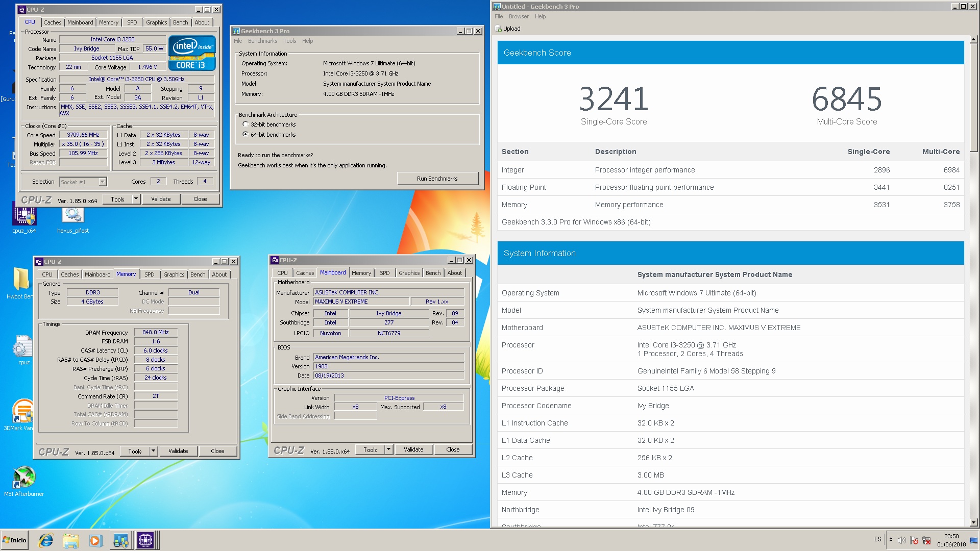Open SPD tab in the Memory CPU-Z window
The height and width of the screenshot is (551, 980).
pos(149,274)
